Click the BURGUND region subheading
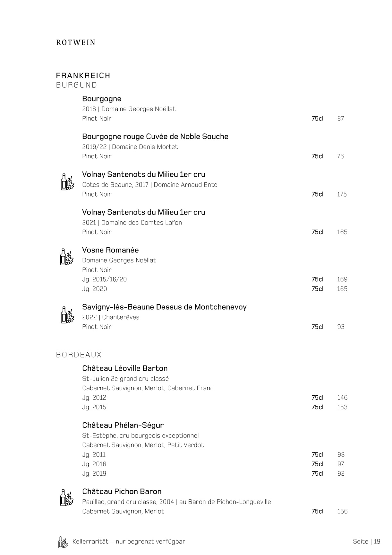Viewport: 392px width, 555px height. [76, 85]
